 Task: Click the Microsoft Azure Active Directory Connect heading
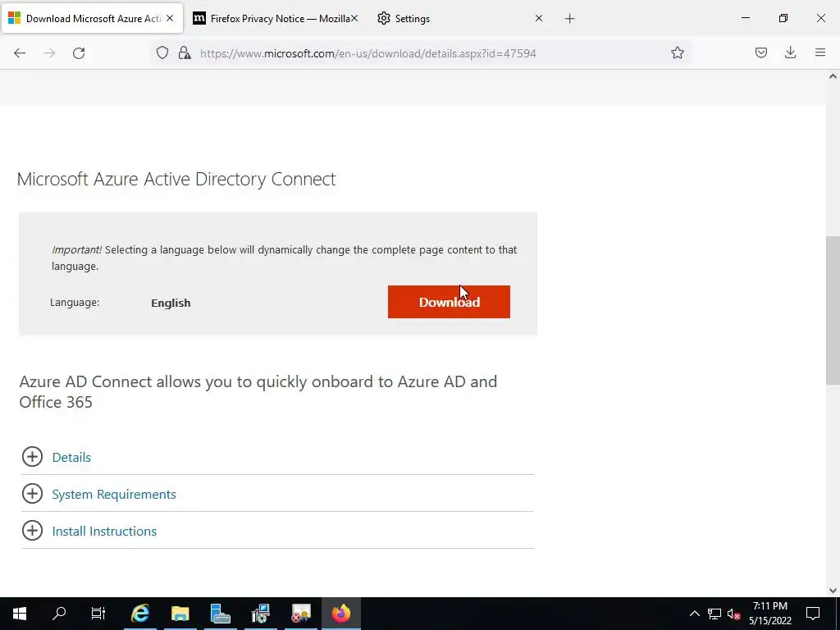pos(176,179)
